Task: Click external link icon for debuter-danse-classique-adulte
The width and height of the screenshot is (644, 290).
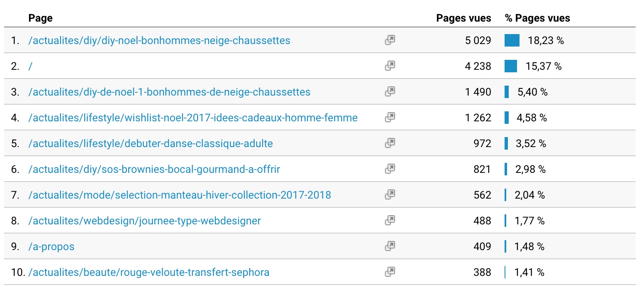Action: [390, 143]
